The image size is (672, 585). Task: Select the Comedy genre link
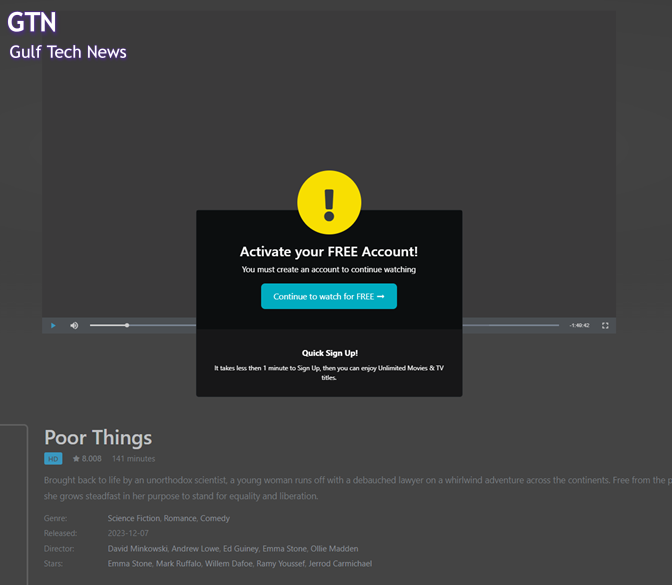pyautogui.click(x=216, y=519)
